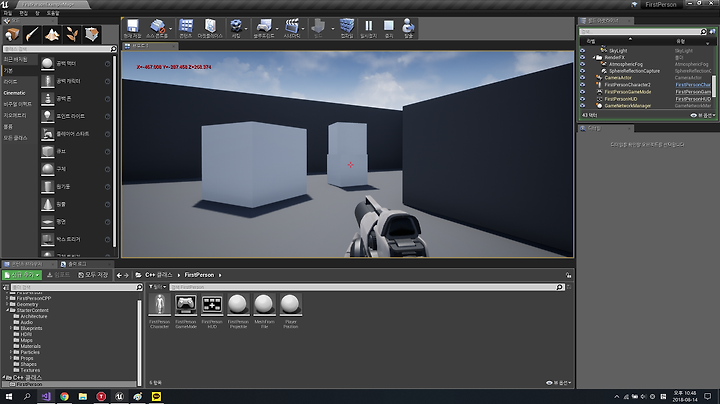Toggle visibility of SkyLight actor
720x404 pixels.
click(x=583, y=50)
